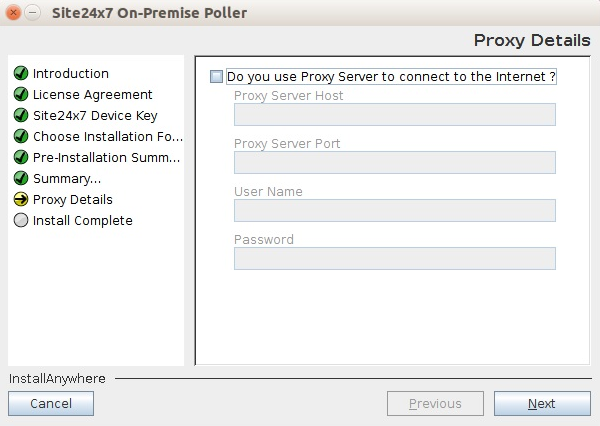The height and width of the screenshot is (426, 600).
Task: Click the checkmark icon next to License Agreement
Action: [x=20, y=95]
